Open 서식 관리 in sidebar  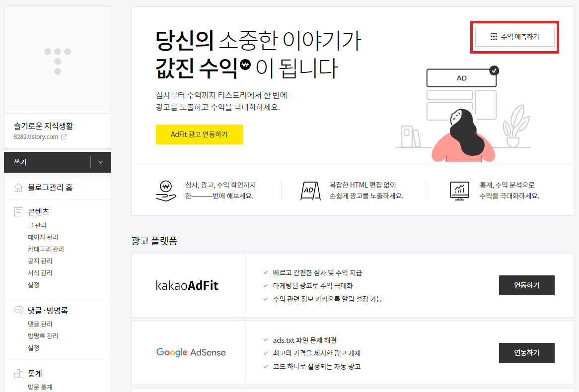(40, 273)
